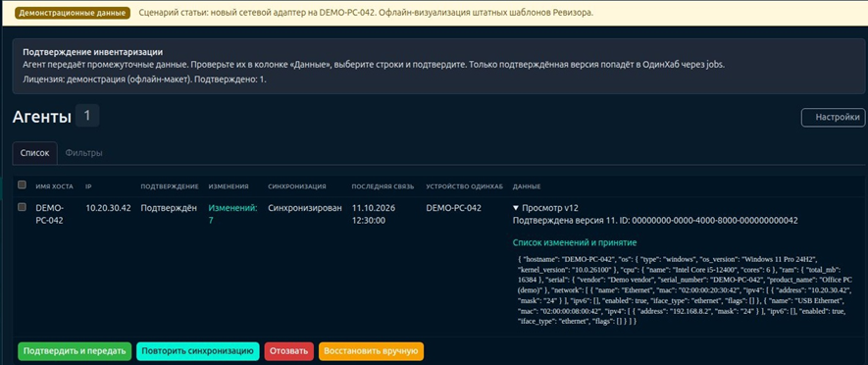868x365 pixels.
Task: Click the Демонстрационные данные badge
Action: pos(73,13)
